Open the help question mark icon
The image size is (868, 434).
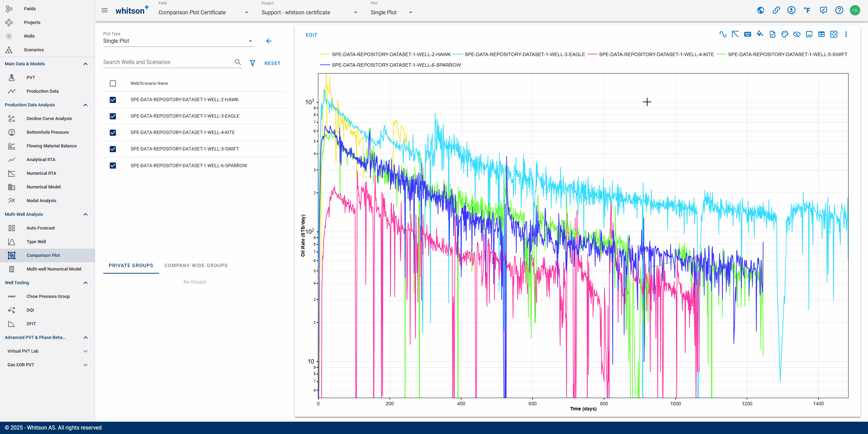[839, 10]
